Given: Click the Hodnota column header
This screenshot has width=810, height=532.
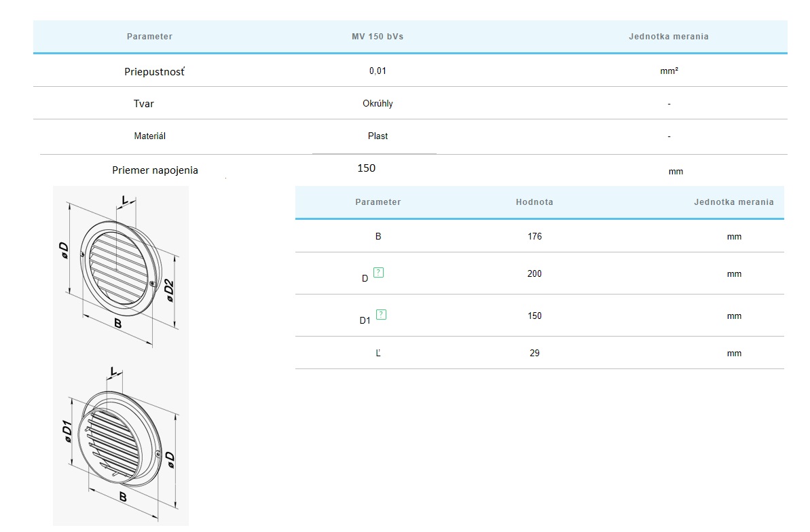Looking at the screenshot, I should pyautogui.click(x=534, y=202).
